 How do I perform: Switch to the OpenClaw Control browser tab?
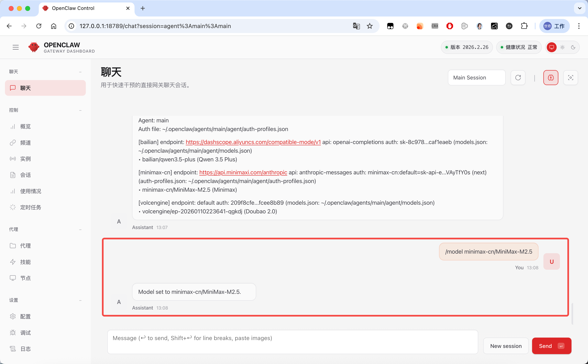[x=73, y=8]
